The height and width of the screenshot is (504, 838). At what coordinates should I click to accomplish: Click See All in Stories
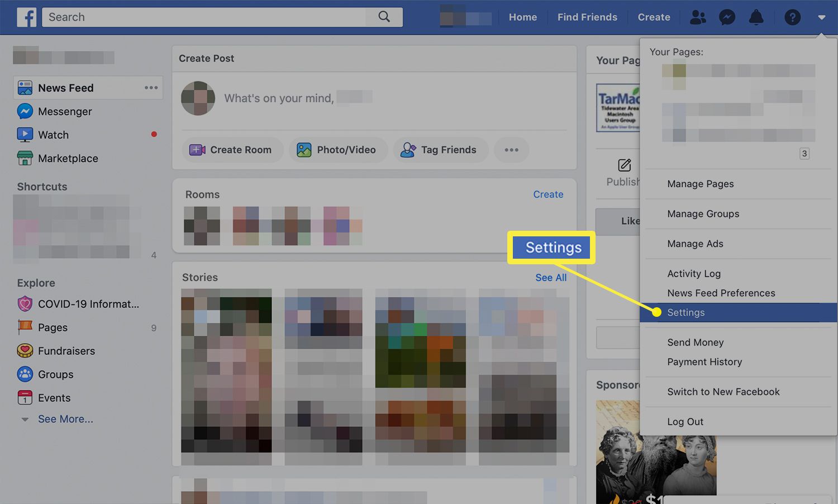point(551,278)
